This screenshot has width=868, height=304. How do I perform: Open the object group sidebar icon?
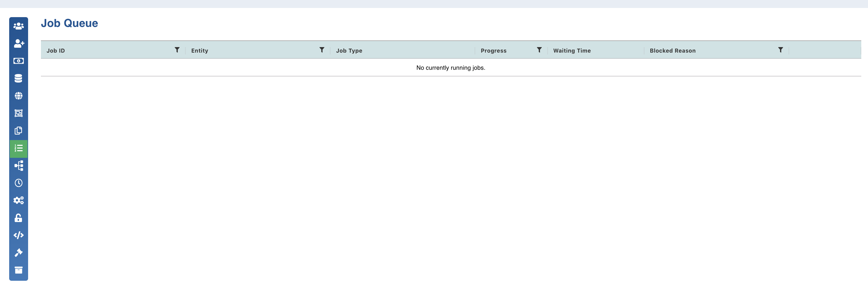(x=19, y=113)
